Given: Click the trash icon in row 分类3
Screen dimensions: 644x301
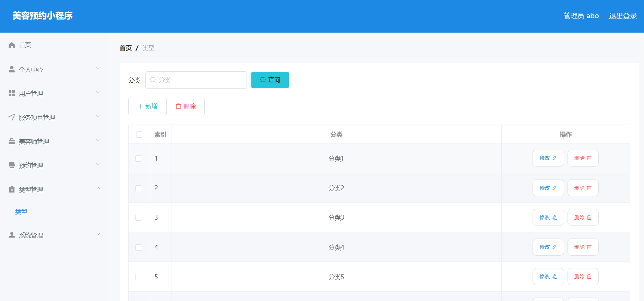Looking at the screenshot, I should tap(589, 218).
